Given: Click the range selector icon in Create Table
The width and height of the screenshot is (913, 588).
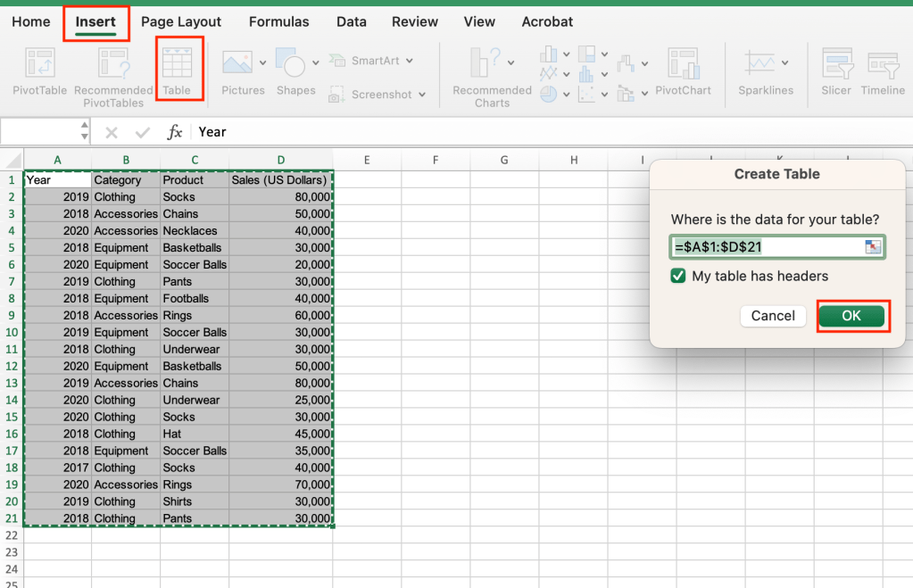Looking at the screenshot, I should (x=872, y=247).
